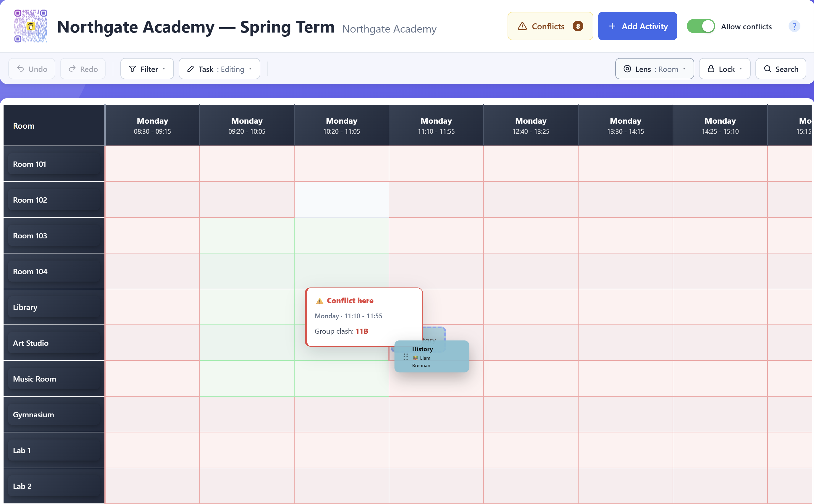Click the Monday 08:30 - 09:15 column header
The height and width of the screenshot is (504, 814).
click(x=152, y=125)
